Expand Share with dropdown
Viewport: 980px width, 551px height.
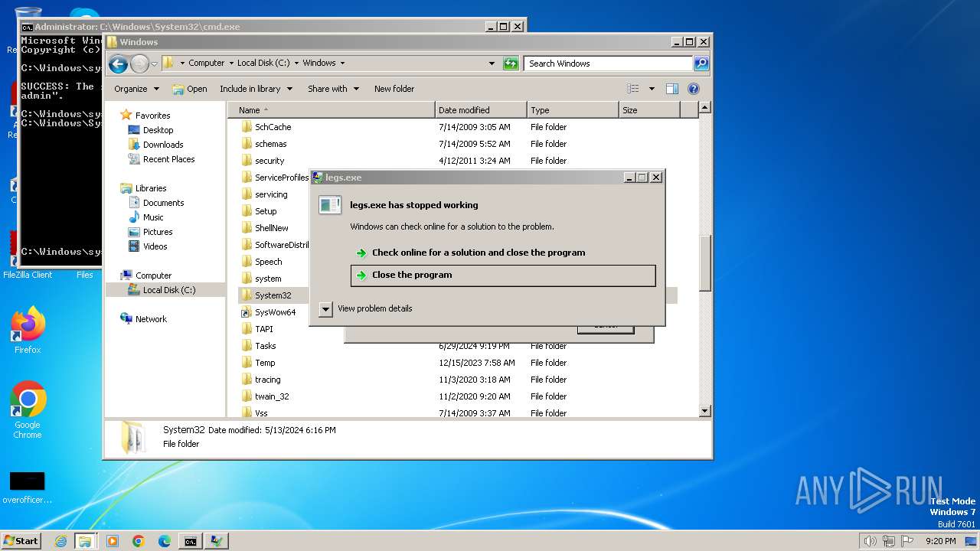pyautogui.click(x=333, y=89)
